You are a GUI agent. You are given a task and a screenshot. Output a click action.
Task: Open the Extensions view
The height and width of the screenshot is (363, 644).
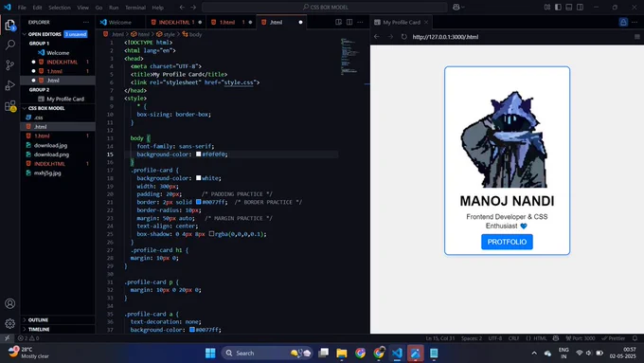pyautogui.click(x=9, y=106)
